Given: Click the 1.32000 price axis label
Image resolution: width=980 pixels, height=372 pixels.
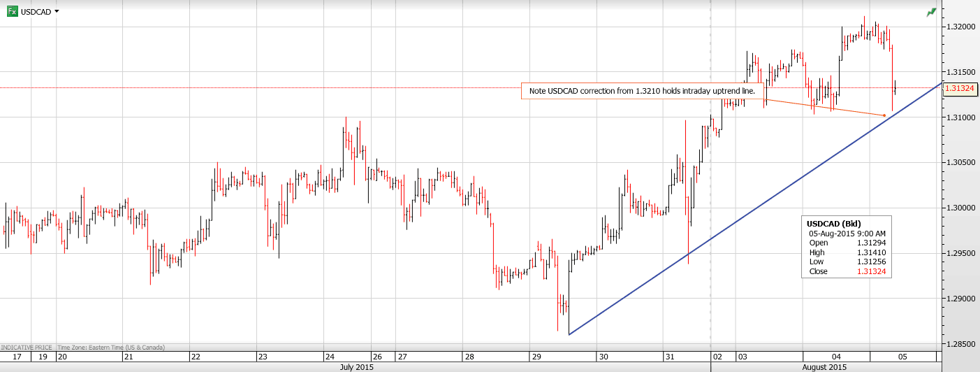Looking at the screenshot, I should coord(958,27).
